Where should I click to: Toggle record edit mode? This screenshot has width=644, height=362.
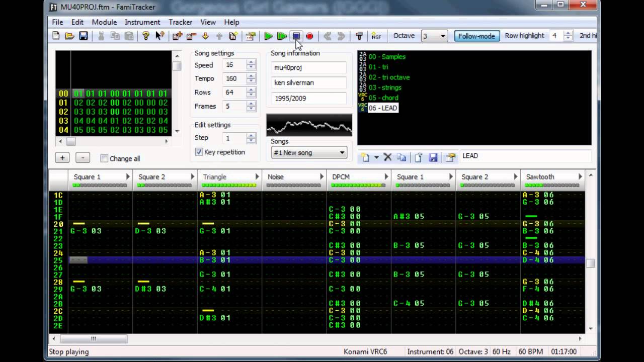[310, 36]
